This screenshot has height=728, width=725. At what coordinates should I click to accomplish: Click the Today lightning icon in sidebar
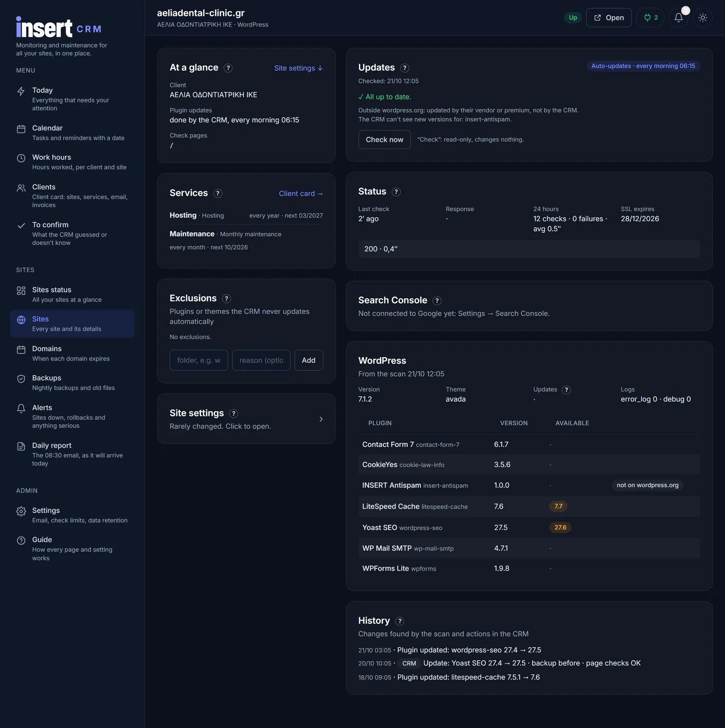21,91
